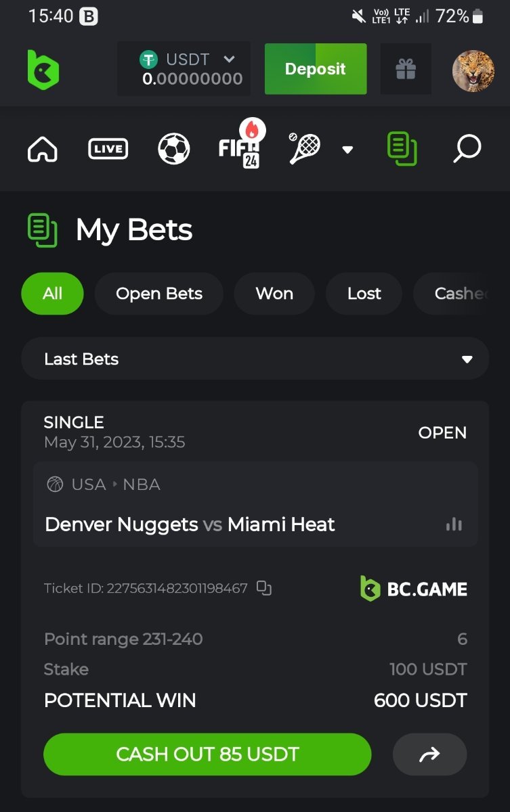Expand the Last Bets dropdown
This screenshot has height=812, width=510.
point(255,359)
